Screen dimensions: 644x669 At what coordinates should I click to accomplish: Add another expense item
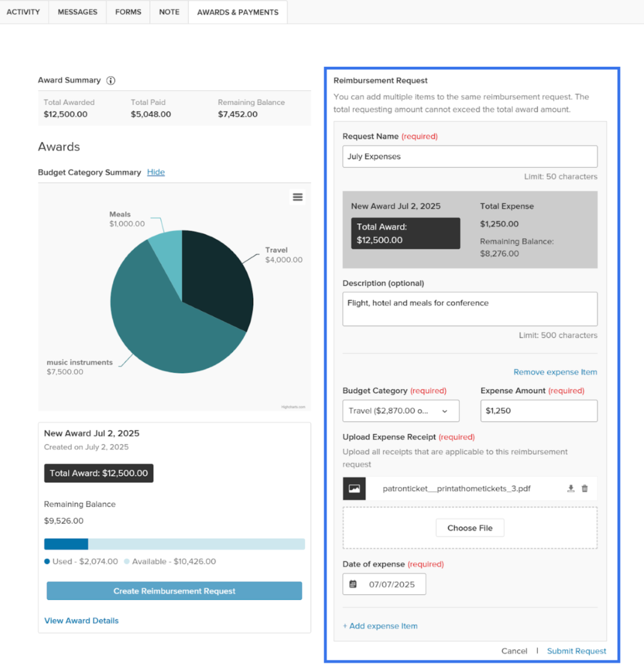[380, 626]
